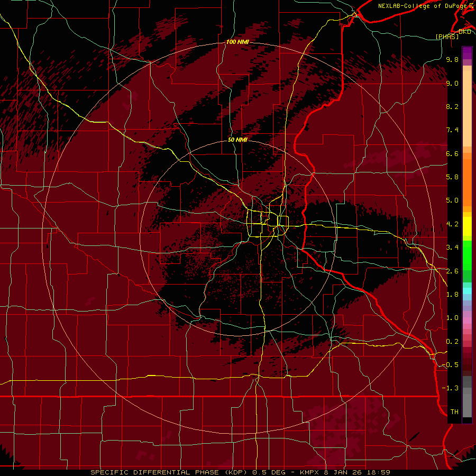Click the 0.2 value on the scale
Image resolution: width=476 pixels, height=476 pixels.
[x=452, y=342]
